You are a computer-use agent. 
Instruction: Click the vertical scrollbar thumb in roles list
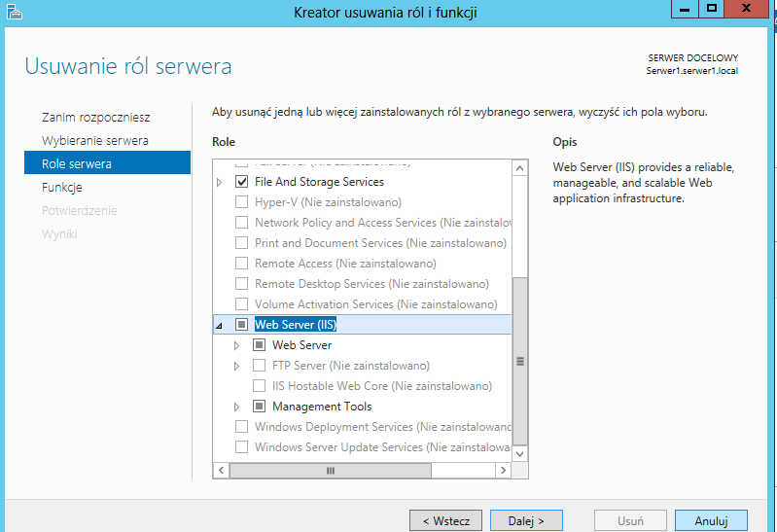pos(520,361)
